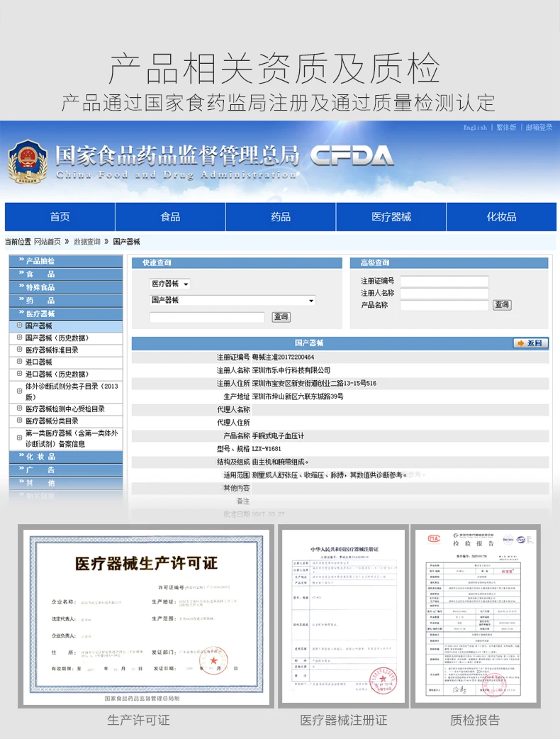
Task: Click the 查询 button in 高级查询
Action: (502, 305)
